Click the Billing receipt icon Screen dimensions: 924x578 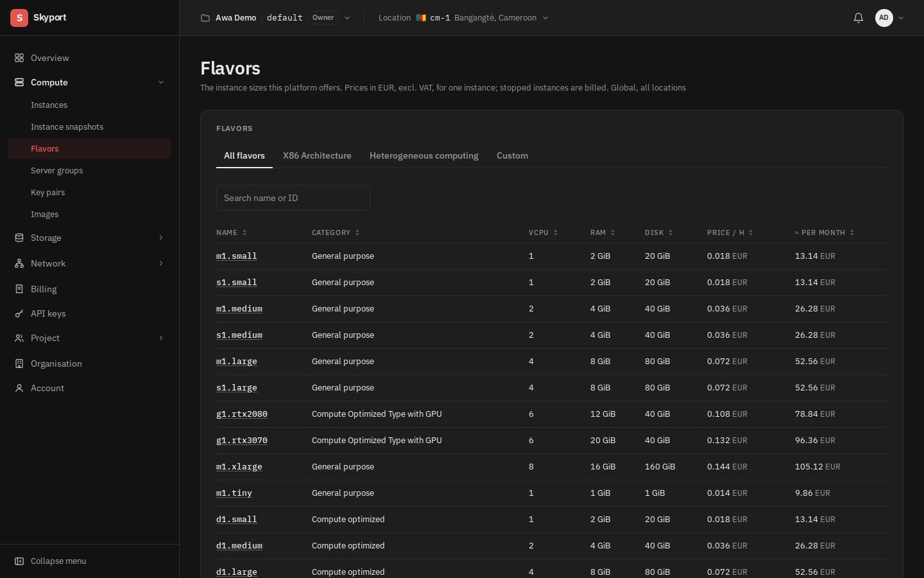coord(19,289)
